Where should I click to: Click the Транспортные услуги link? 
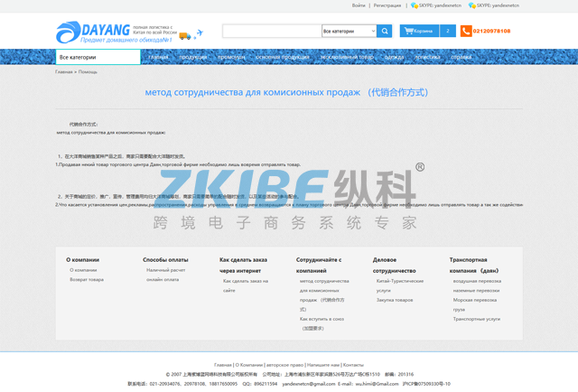[477, 319]
